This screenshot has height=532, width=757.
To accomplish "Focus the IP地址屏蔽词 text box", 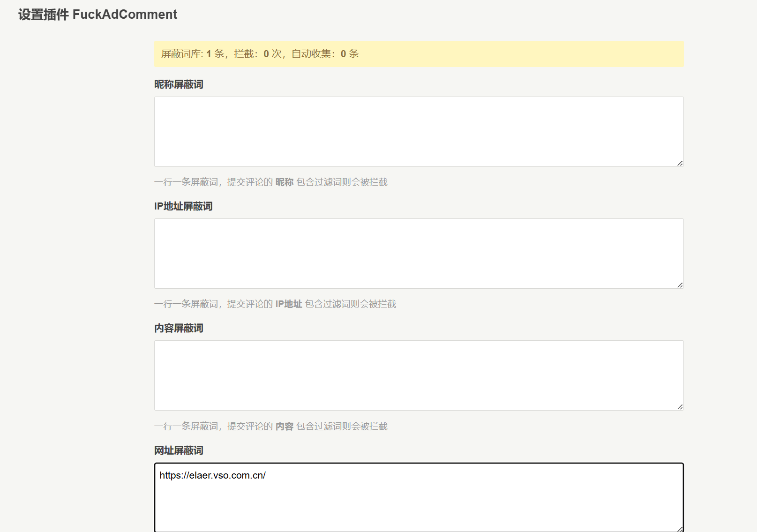I will coord(419,254).
